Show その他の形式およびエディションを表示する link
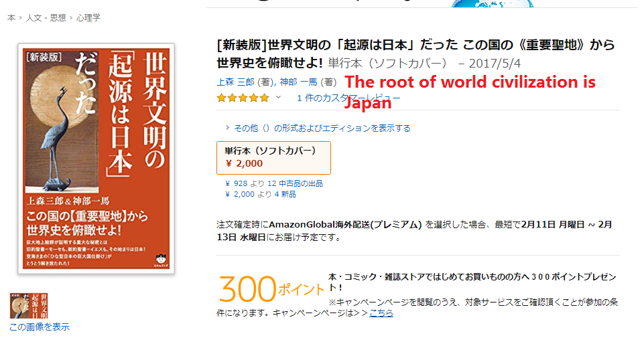This screenshot has height=350, width=644. (322, 128)
